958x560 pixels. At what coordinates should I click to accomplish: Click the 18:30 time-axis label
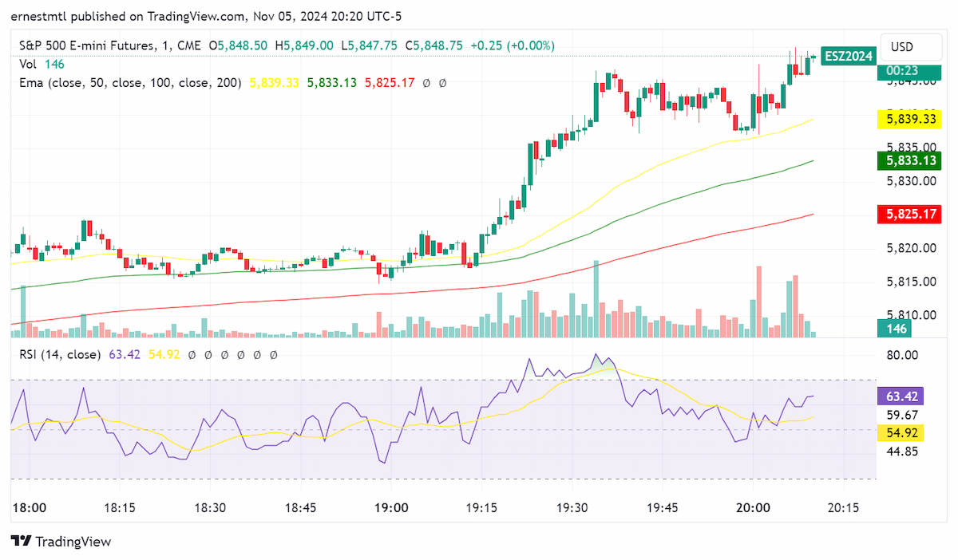pos(210,508)
